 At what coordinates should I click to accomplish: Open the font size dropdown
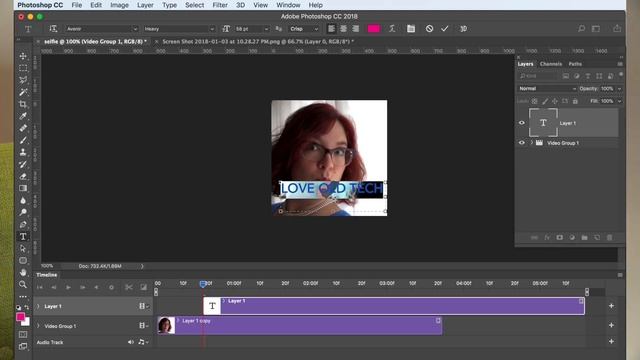tap(267, 29)
